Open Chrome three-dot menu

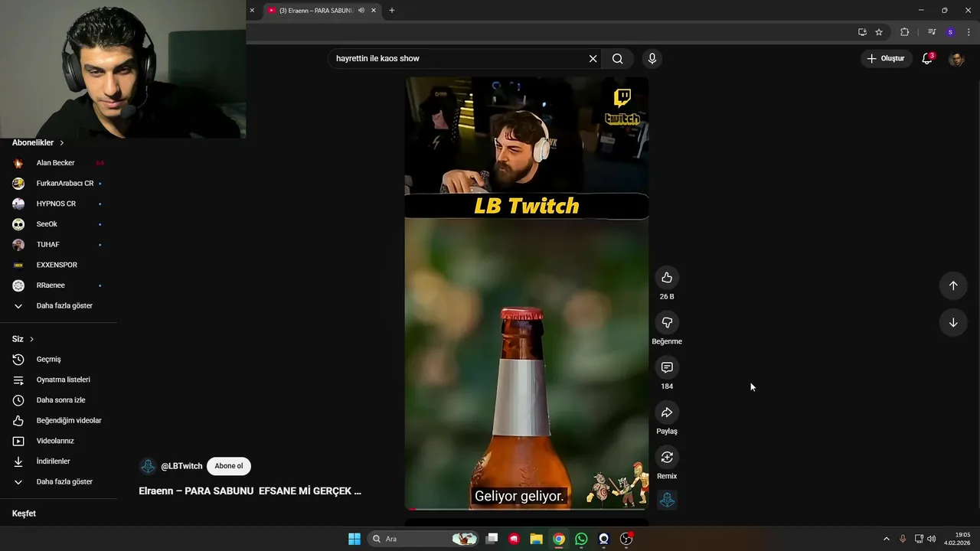[969, 32]
